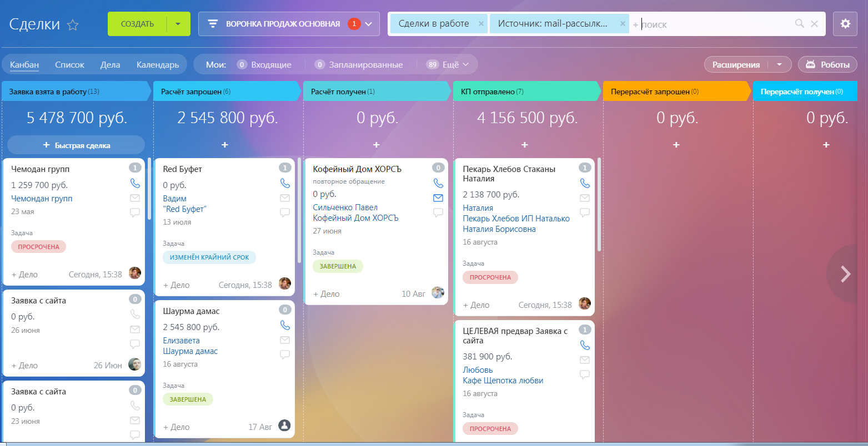This screenshot has width=868, height=446.
Task: Open responsible avatar on Кофейный Дом ХОРСЪ card
Action: 438,293
